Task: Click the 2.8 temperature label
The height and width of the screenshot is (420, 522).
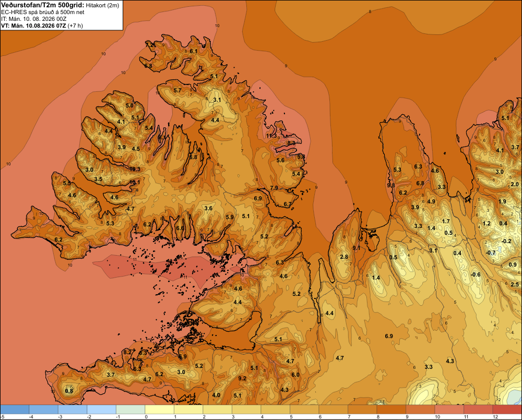Action: [x=344, y=257]
